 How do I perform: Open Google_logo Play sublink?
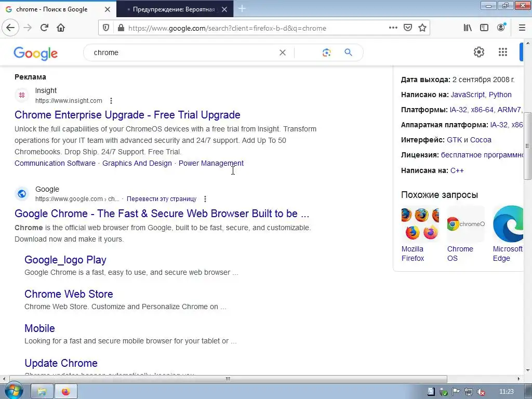pos(65,260)
